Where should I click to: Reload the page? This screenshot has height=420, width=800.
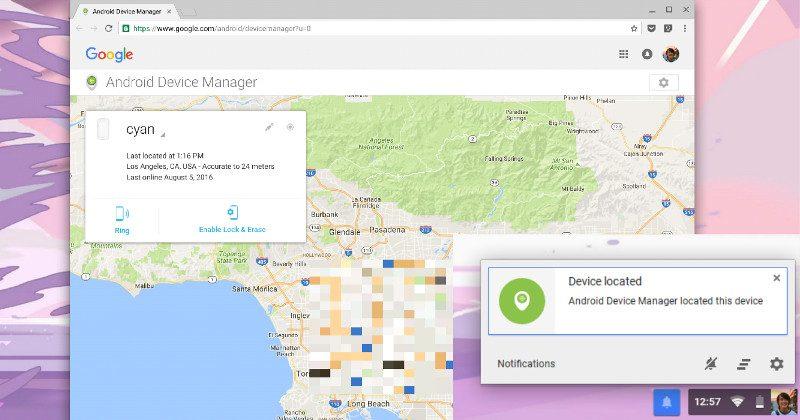point(109,28)
